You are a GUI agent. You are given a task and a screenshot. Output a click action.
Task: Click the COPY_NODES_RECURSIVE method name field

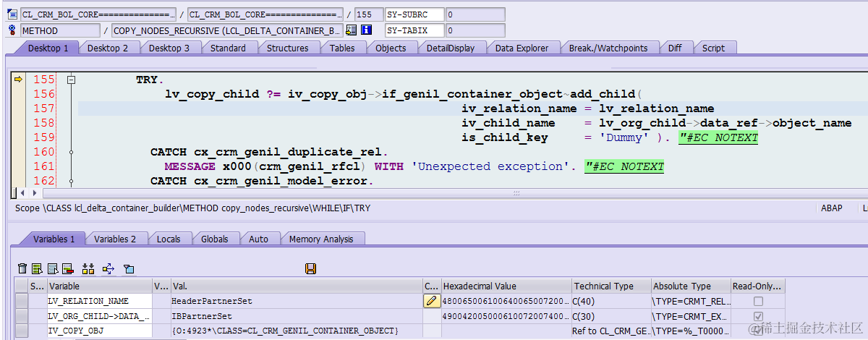pyautogui.click(x=228, y=30)
